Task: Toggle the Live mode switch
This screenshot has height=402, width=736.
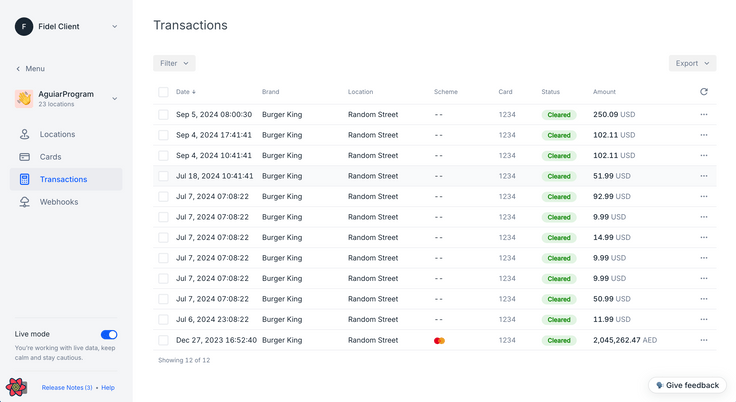Action: (109, 334)
